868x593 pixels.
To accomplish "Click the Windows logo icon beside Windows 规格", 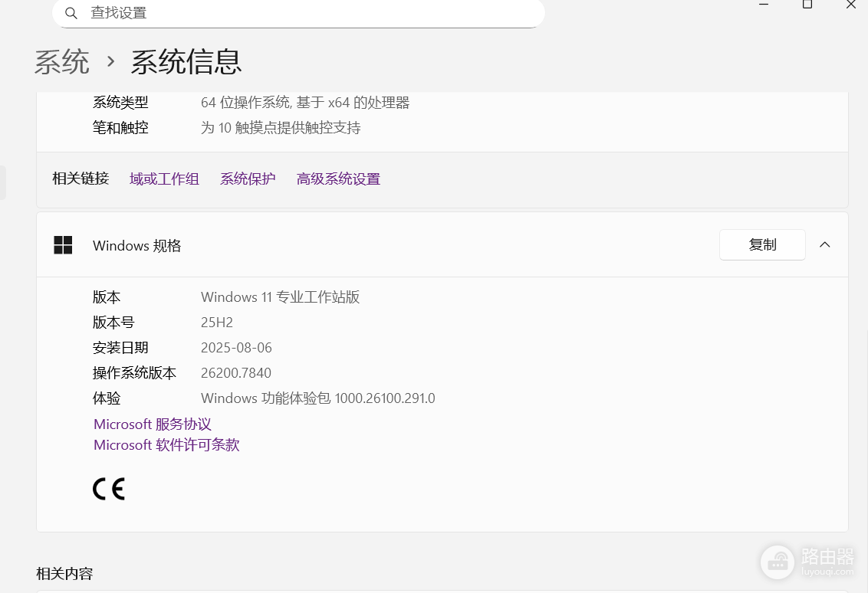I will pyautogui.click(x=63, y=245).
